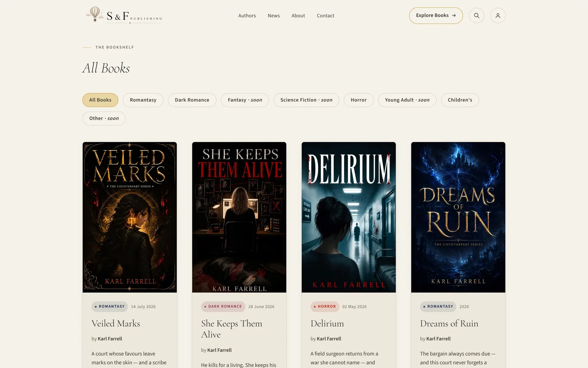
Task: Click the All Books page heading
Action: tap(106, 68)
